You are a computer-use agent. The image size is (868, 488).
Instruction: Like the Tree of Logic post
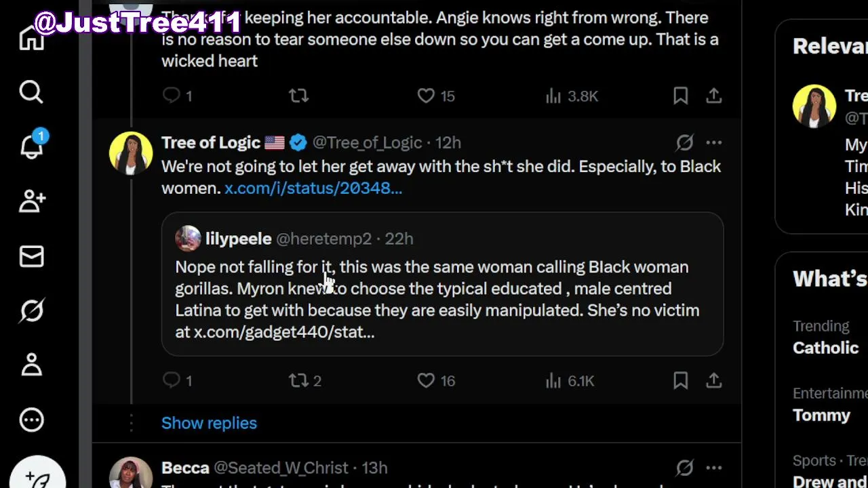click(x=426, y=381)
